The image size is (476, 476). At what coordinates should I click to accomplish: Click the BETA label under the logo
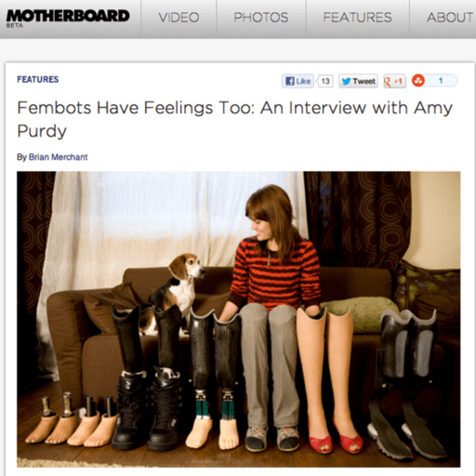(x=15, y=26)
